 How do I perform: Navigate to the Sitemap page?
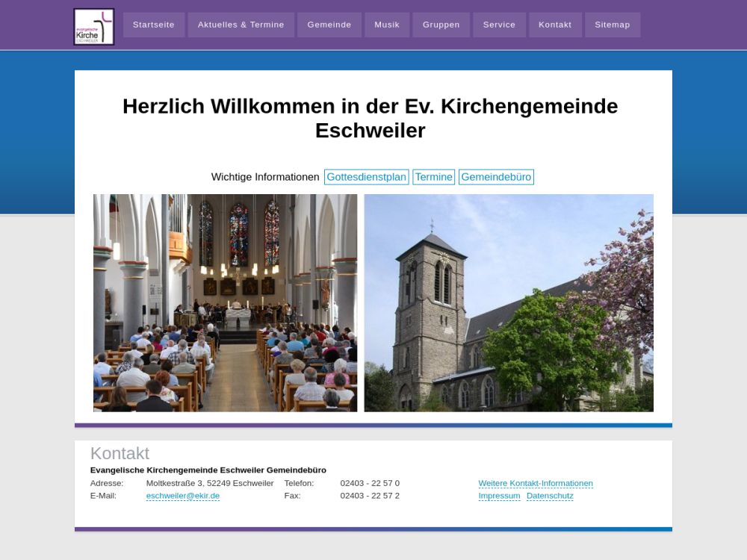click(x=612, y=25)
